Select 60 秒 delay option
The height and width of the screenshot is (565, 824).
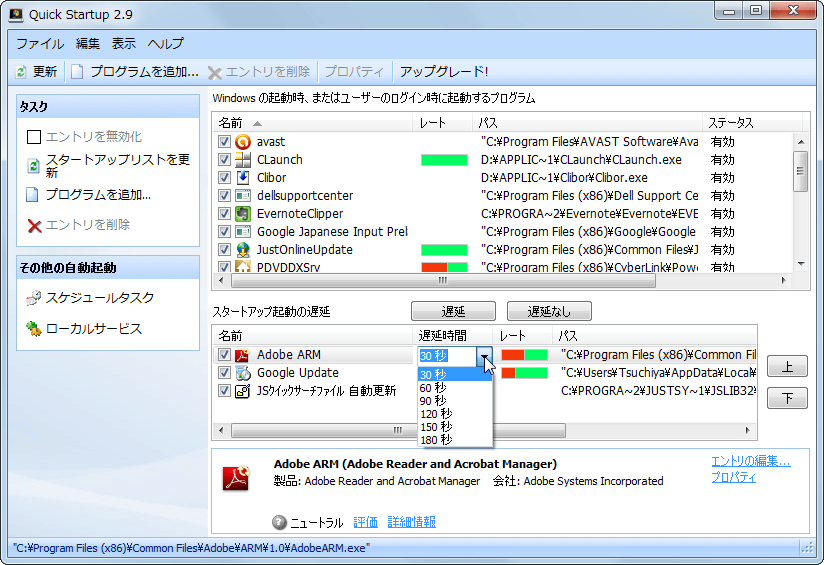coord(455,388)
